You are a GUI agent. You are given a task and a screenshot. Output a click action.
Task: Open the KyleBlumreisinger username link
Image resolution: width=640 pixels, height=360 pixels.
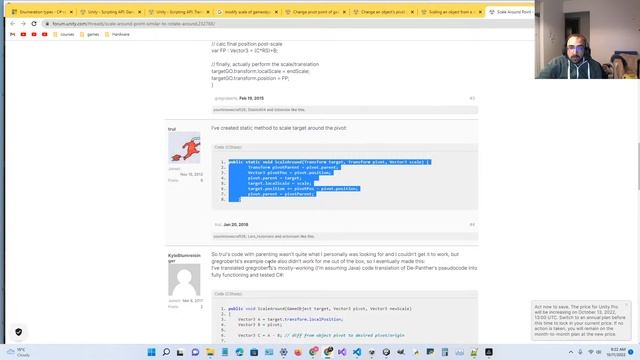(184, 258)
